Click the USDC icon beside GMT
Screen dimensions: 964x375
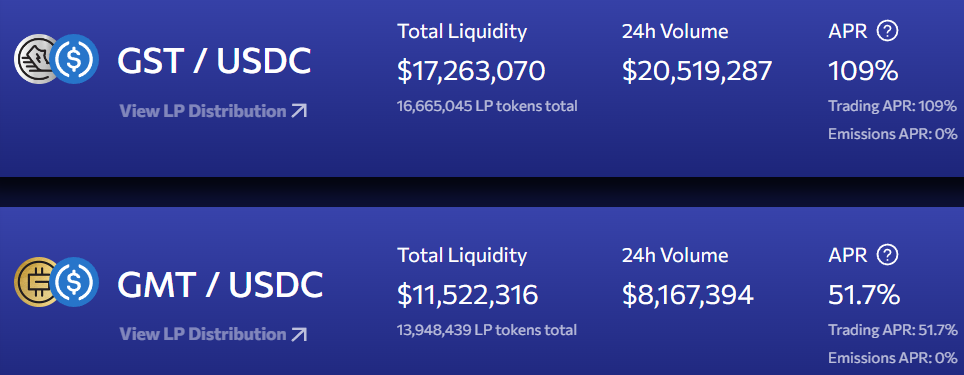[x=74, y=282]
